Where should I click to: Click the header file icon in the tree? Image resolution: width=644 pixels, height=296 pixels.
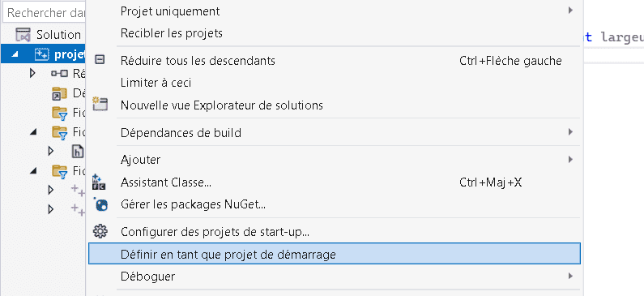pos(78,152)
